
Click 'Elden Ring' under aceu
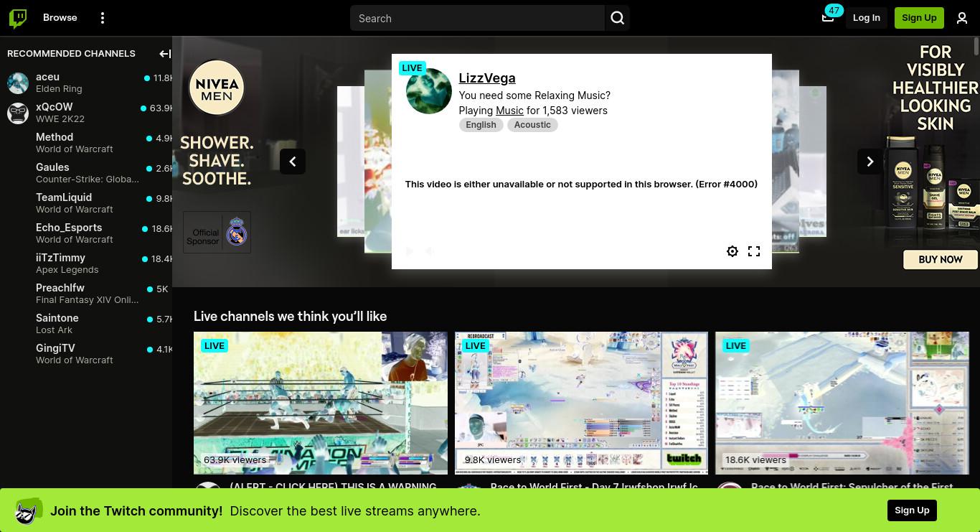(59, 89)
